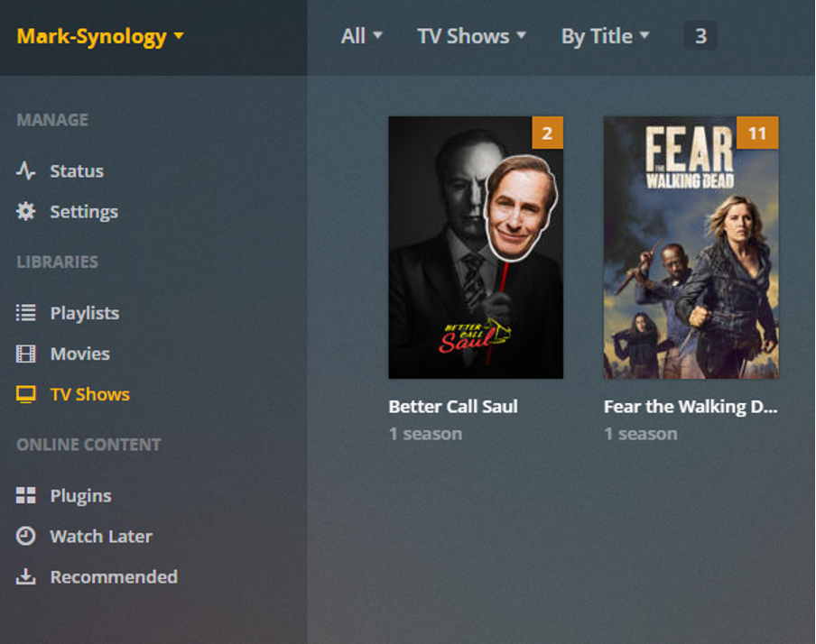Open the All filter dropdown

click(x=362, y=36)
